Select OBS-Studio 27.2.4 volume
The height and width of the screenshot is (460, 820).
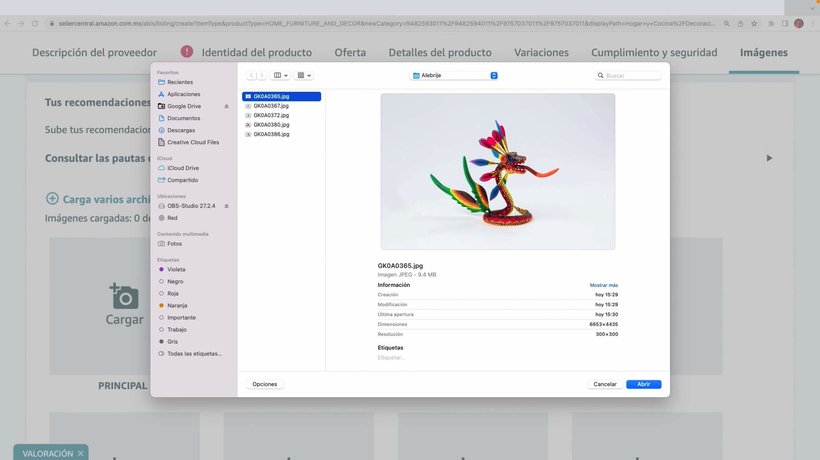191,206
